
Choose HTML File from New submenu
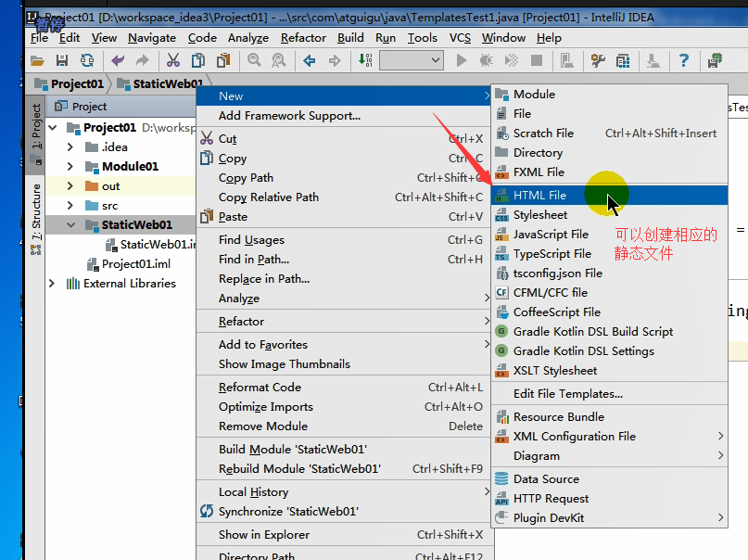click(609, 196)
